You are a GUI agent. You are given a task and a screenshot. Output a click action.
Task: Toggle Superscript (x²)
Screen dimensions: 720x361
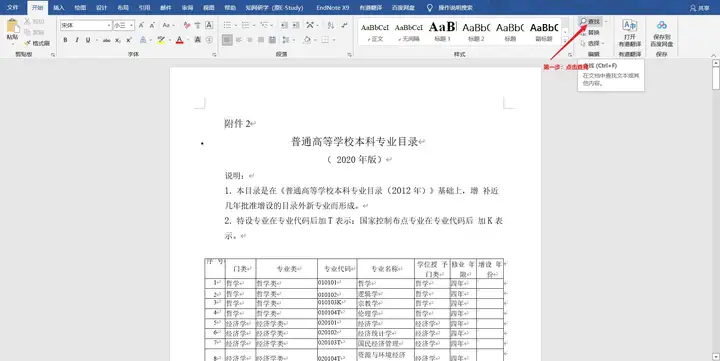(x=129, y=40)
